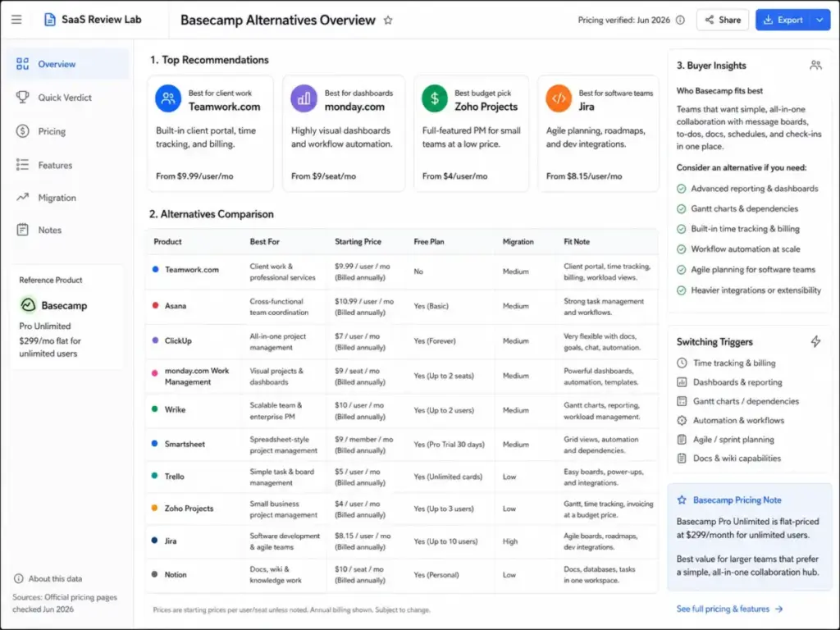Viewport: 840px width, 630px height.
Task: Select the Jira table row name
Action: pyautogui.click(x=171, y=541)
